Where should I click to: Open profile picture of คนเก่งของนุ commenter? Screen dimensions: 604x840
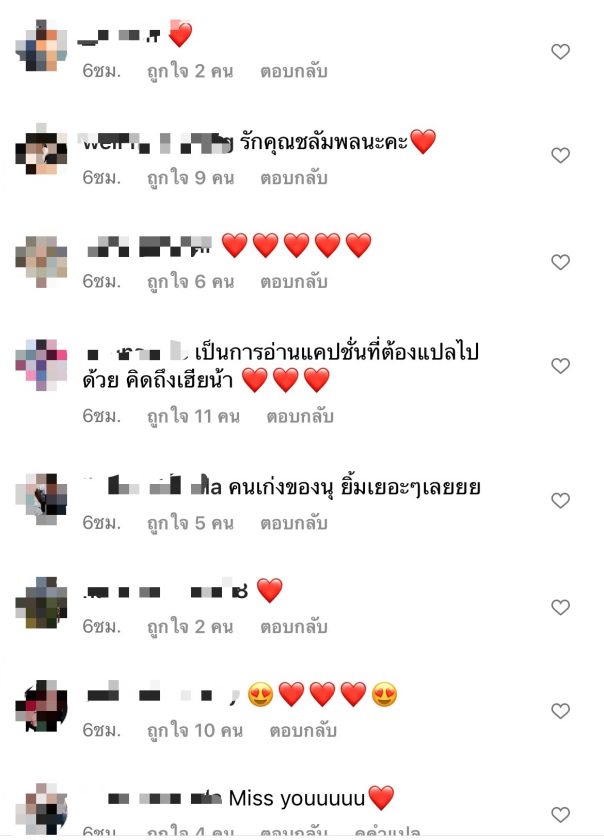click(41, 499)
